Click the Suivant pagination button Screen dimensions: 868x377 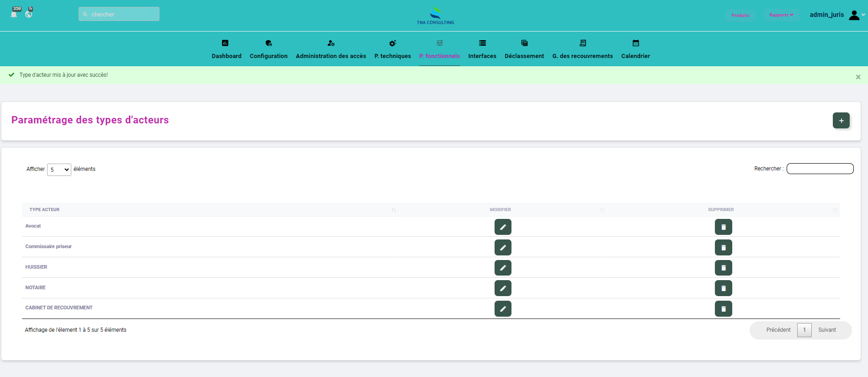(x=826, y=330)
